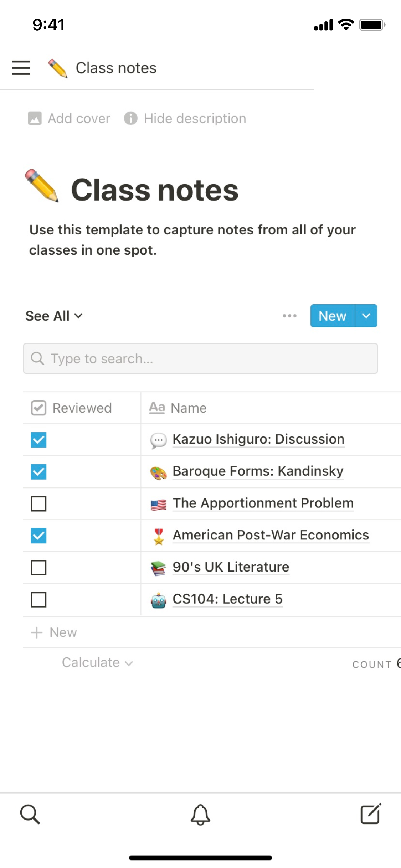The height and width of the screenshot is (868, 401).
Task: Click the large pencil page icon
Action: coord(42,186)
